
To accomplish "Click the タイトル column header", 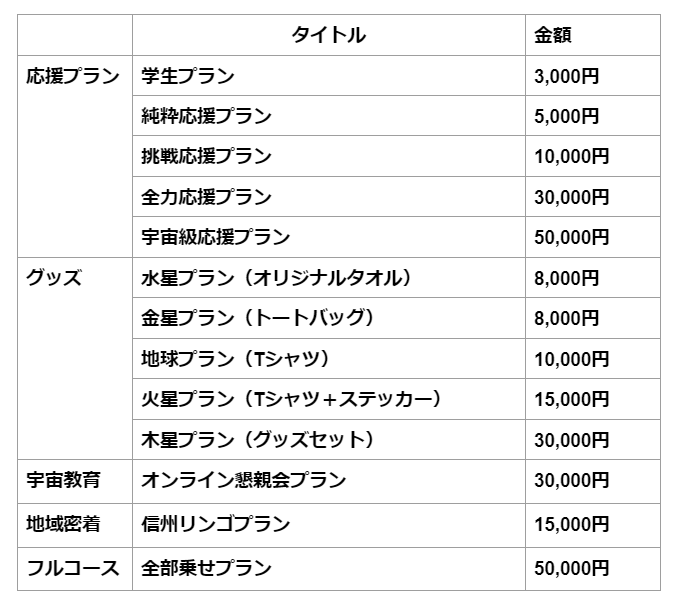I will [328, 36].
